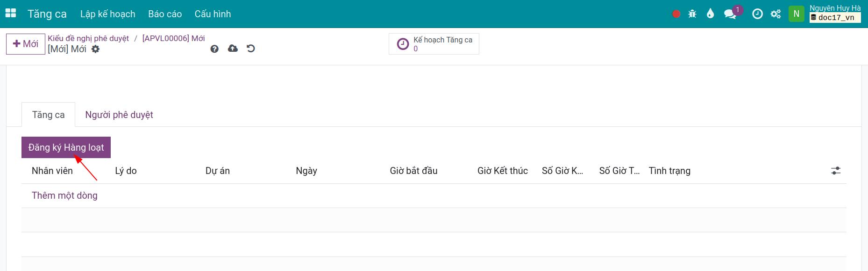Open the record actions gear icon

(x=95, y=49)
